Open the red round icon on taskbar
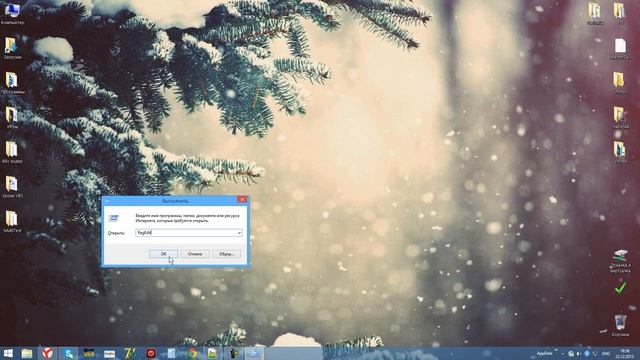The image size is (640, 360). [151, 353]
